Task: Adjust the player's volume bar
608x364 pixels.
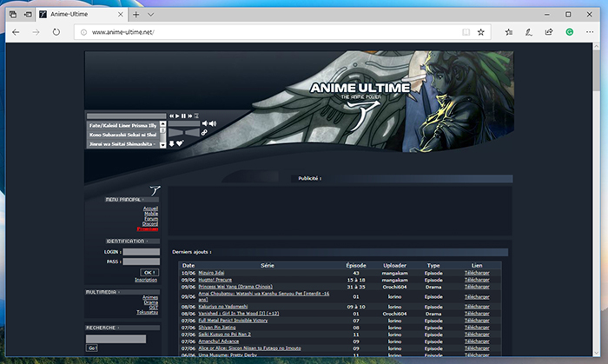Action: point(184,123)
